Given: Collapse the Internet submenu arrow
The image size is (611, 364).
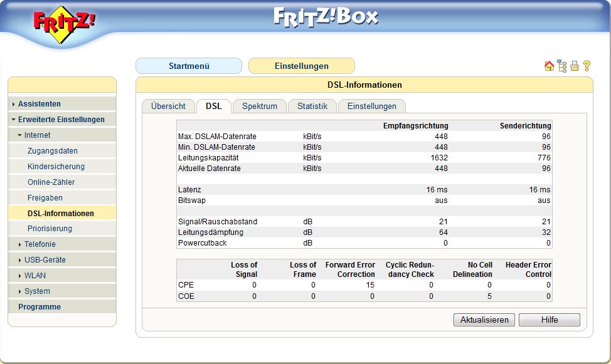Looking at the screenshot, I should pyautogui.click(x=20, y=135).
